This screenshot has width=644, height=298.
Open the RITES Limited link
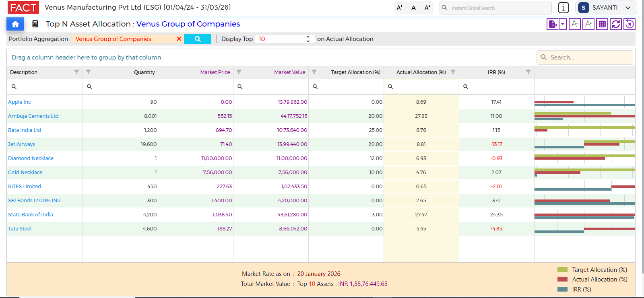pos(25,187)
